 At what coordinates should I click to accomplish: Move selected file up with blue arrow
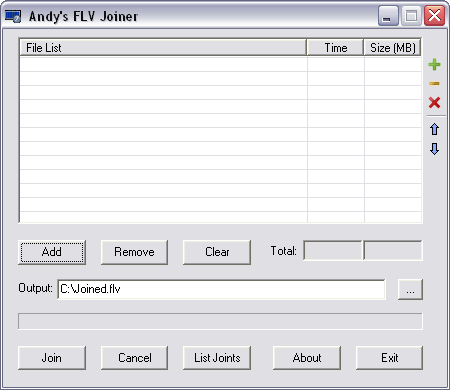434,129
